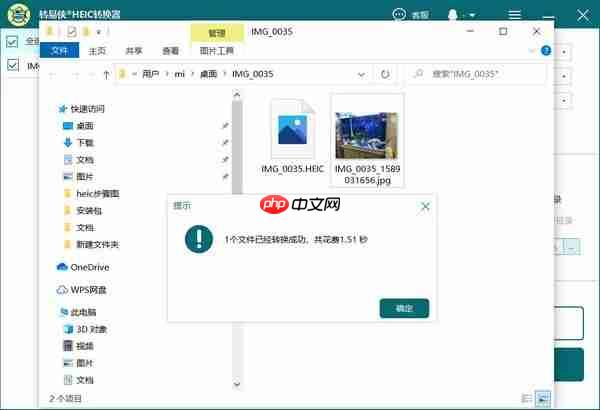Open OneDrive cloud location

click(83, 267)
